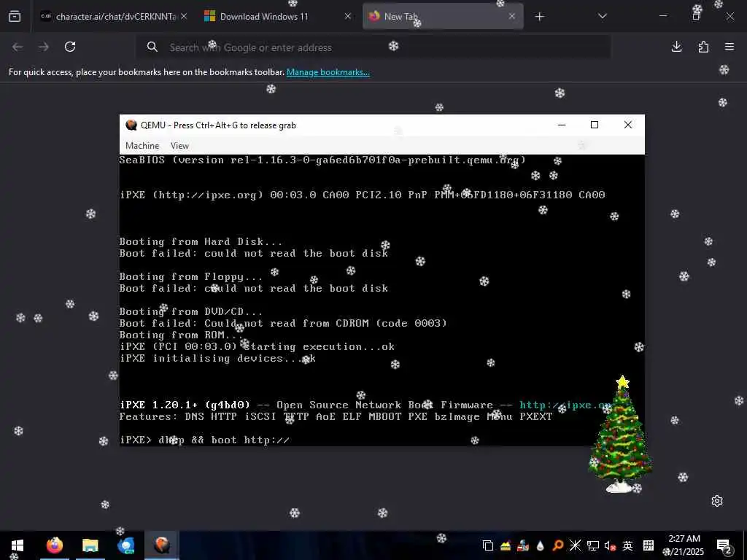Viewport: 747px width, 560px height.
Task: Click the Christmas tree desktop decoration
Action: (x=620, y=434)
